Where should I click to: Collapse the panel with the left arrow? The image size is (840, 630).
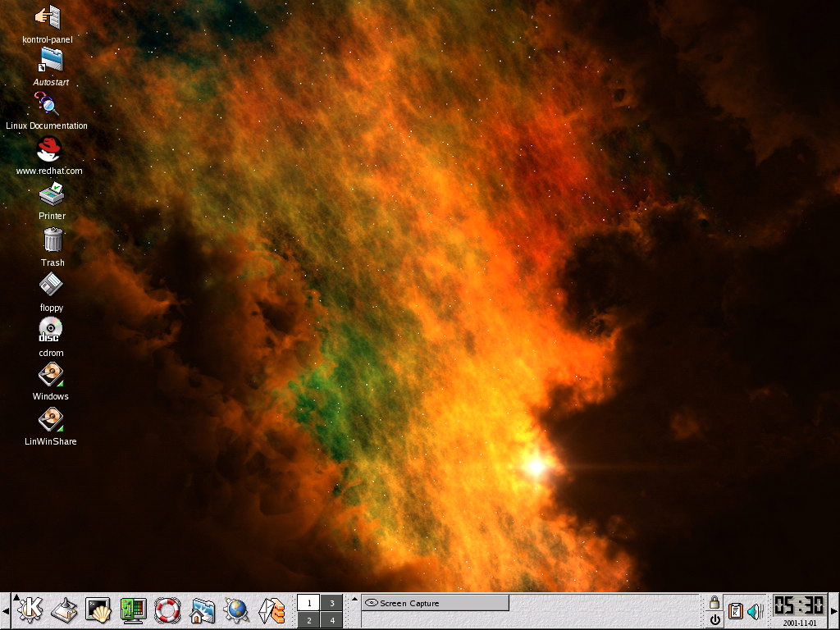4,611
